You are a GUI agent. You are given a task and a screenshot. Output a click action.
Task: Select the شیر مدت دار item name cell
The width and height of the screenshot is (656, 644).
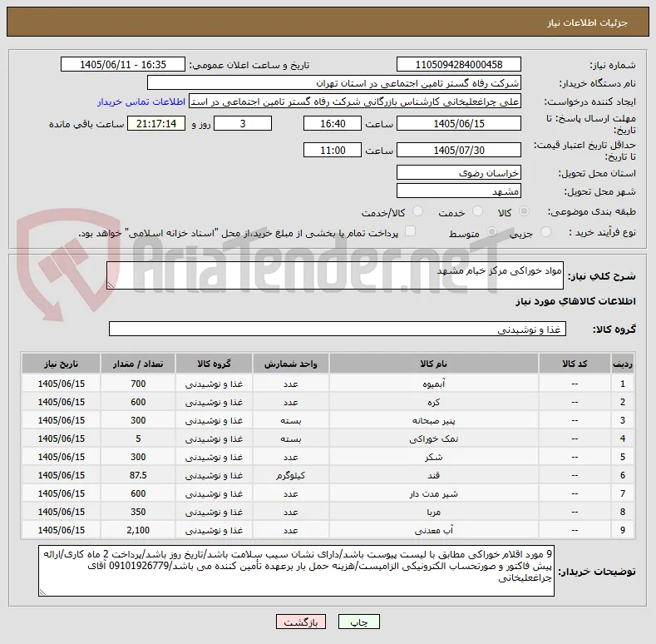(x=433, y=493)
